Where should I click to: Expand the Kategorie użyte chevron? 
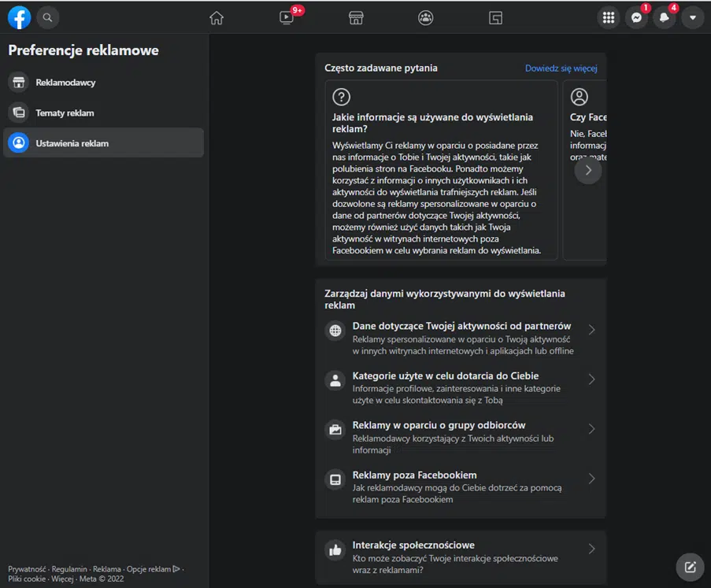[x=592, y=379]
